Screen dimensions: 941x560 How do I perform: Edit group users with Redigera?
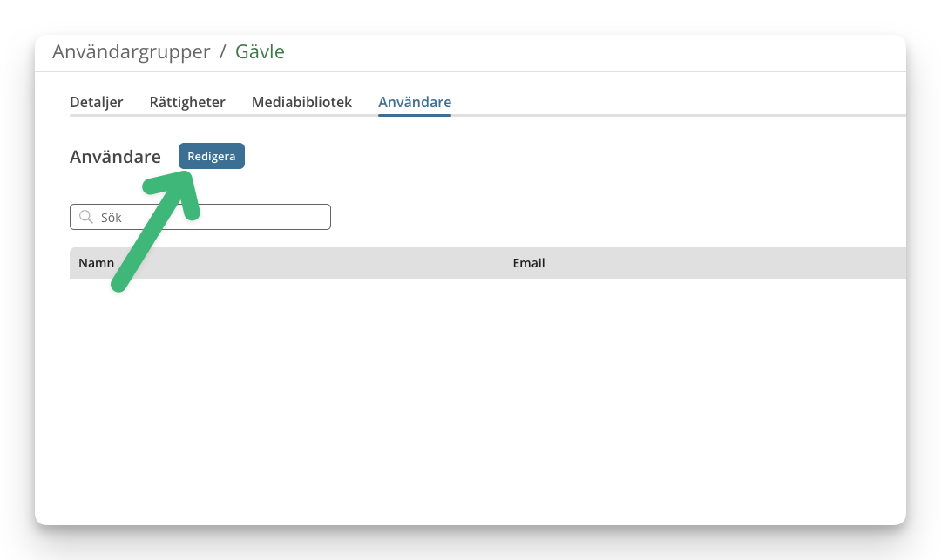click(x=211, y=156)
